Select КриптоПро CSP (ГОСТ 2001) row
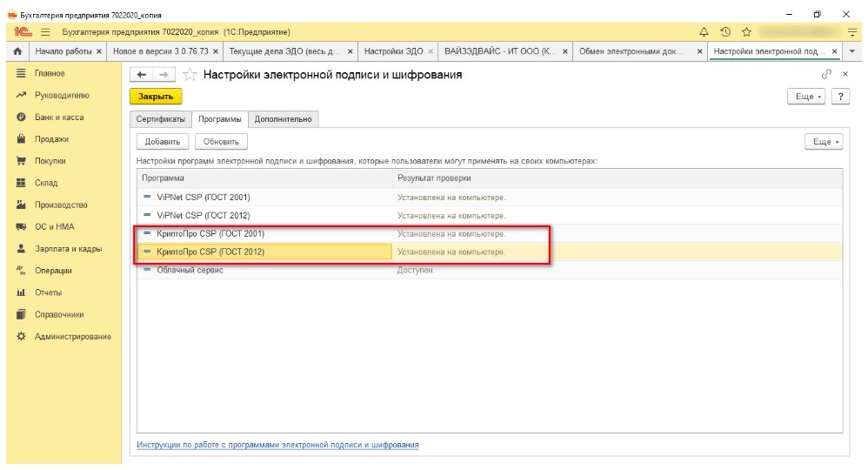The height and width of the screenshot is (470, 868). [490, 234]
